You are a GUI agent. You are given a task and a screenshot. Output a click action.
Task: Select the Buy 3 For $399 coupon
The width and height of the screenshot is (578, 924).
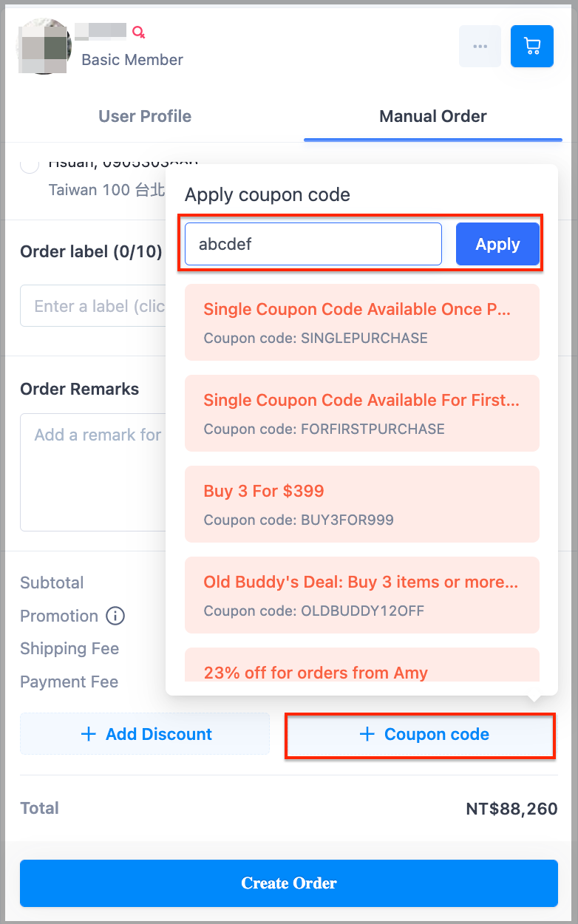click(362, 504)
